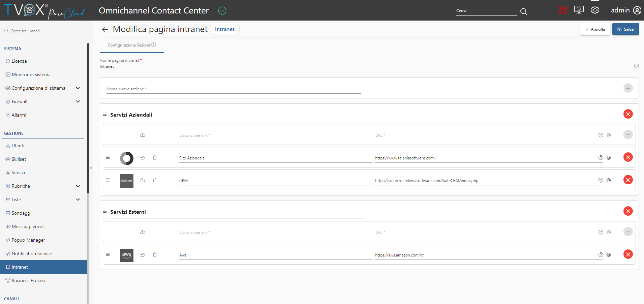Focus the Nome nuova sezione field
Image resolution: width=644 pixels, height=304 pixels.
coord(234,89)
